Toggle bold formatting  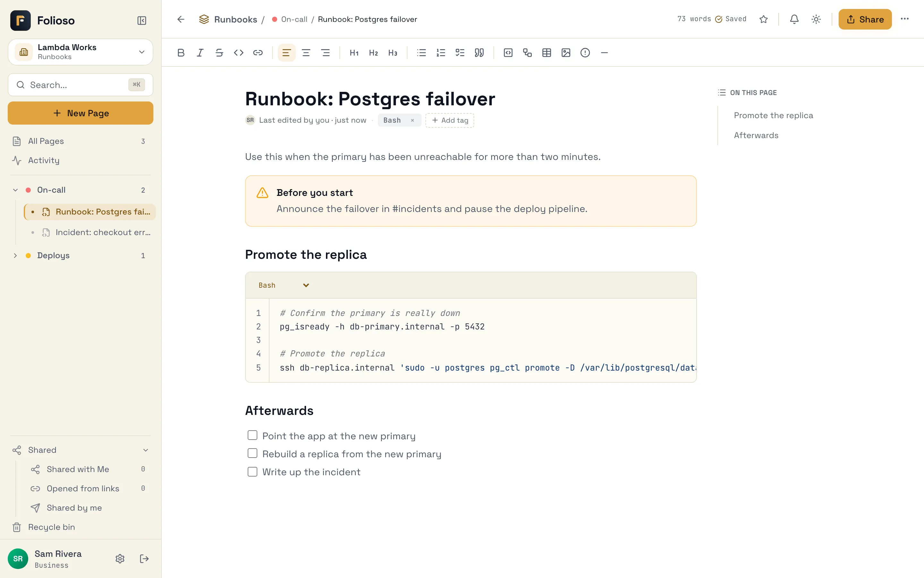click(x=181, y=53)
